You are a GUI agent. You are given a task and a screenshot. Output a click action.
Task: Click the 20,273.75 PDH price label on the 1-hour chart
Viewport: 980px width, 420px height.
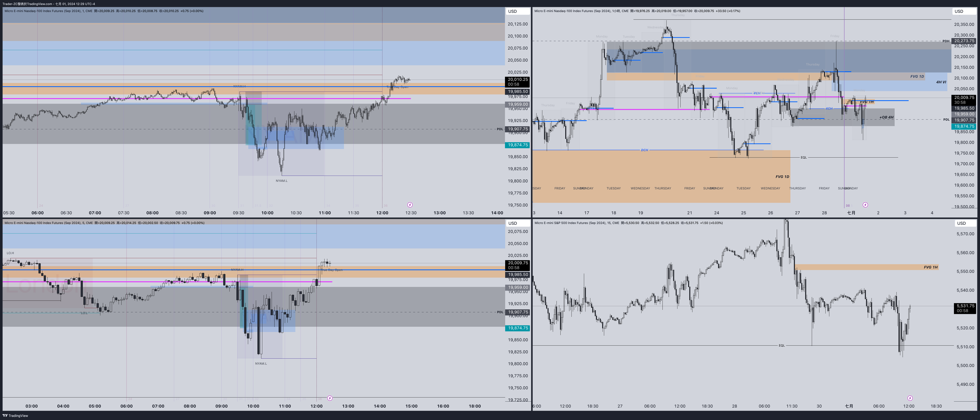964,41
